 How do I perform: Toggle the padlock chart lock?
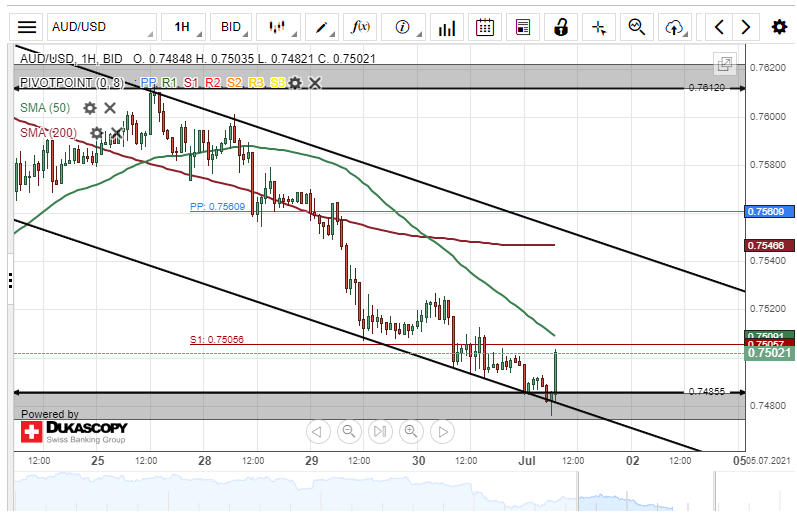click(x=561, y=27)
